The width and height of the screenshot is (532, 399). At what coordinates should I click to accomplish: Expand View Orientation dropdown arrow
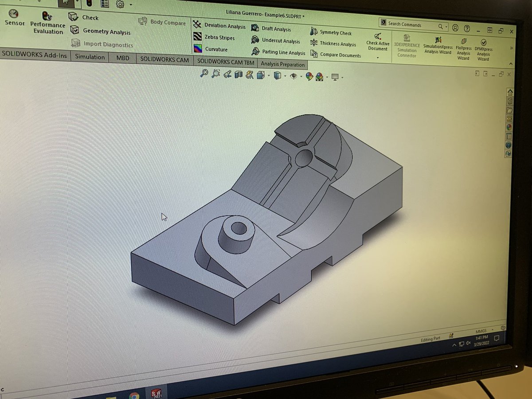click(x=269, y=76)
